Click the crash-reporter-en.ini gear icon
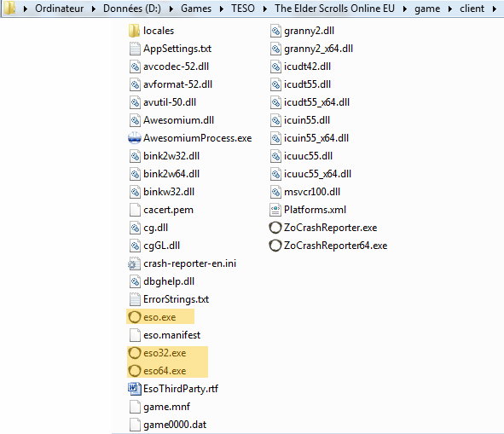 pyautogui.click(x=135, y=263)
